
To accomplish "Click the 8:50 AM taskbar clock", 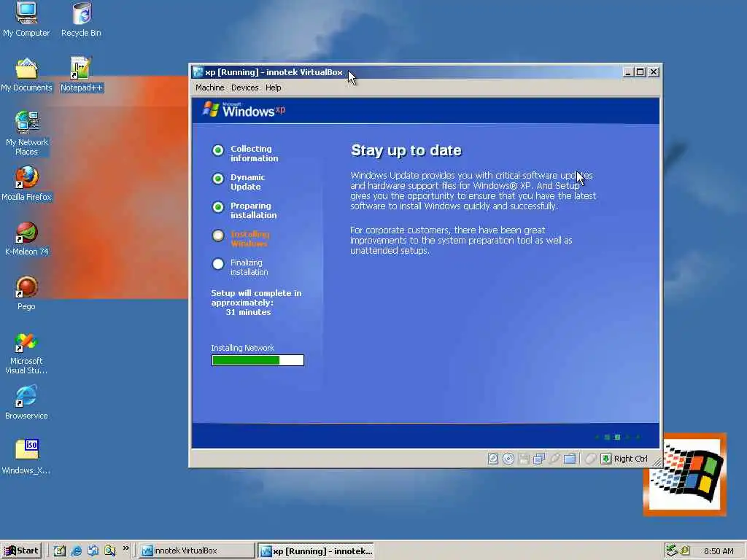I will point(719,551).
